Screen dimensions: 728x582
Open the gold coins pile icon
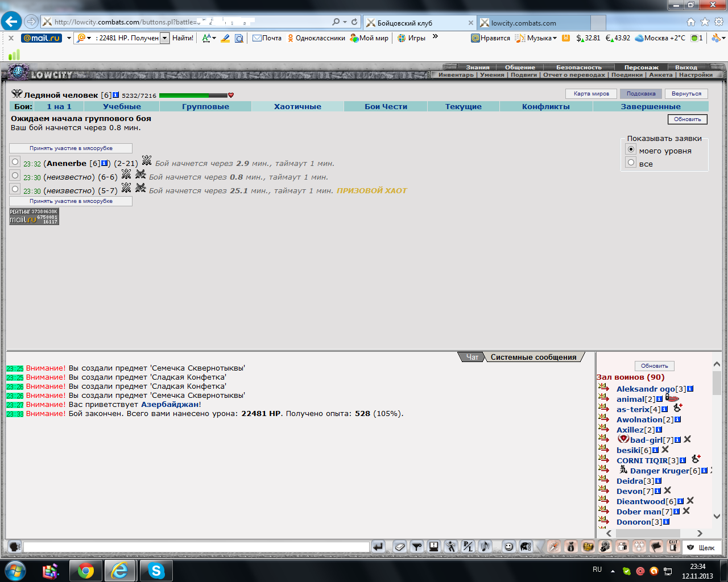click(588, 547)
